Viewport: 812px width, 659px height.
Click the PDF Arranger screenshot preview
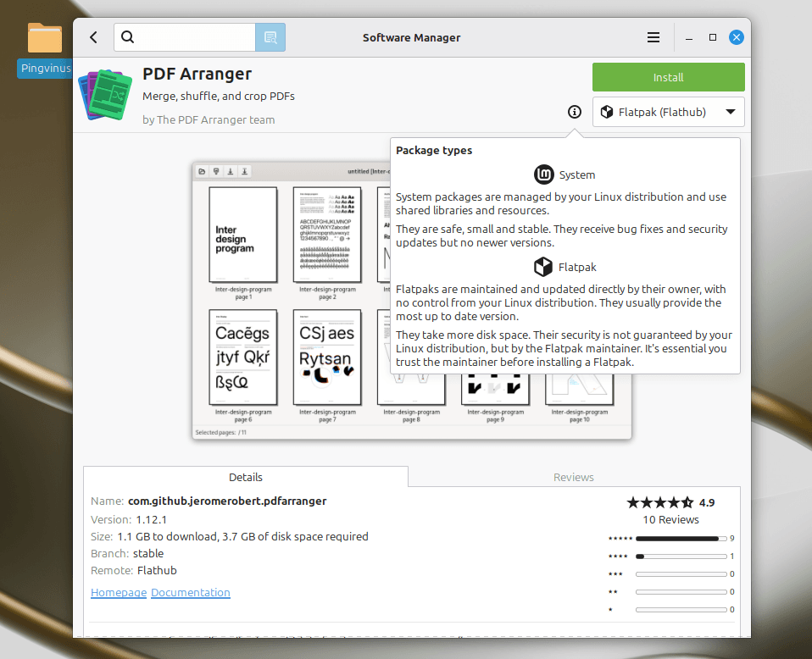coord(288,301)
